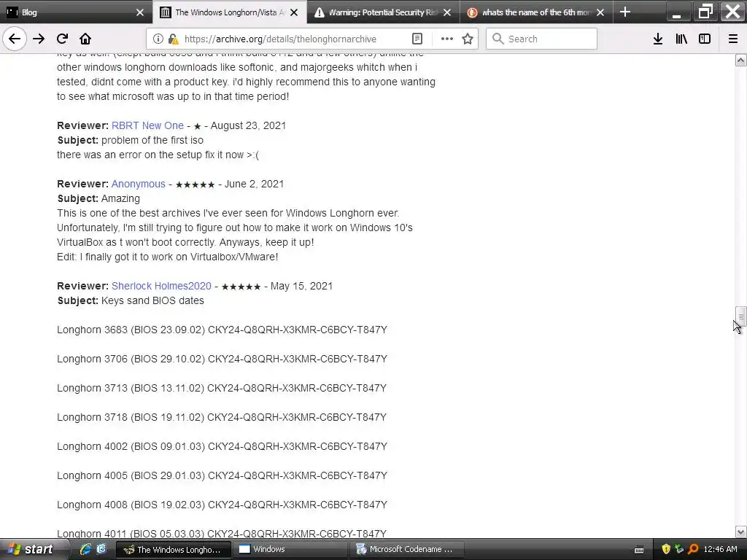Open the Firefox hamburger menu
The image size is (747, 560).
(733, 39)
